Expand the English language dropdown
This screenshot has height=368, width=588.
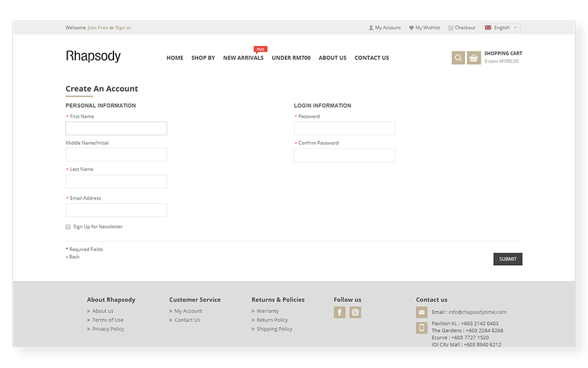point(501,28)
